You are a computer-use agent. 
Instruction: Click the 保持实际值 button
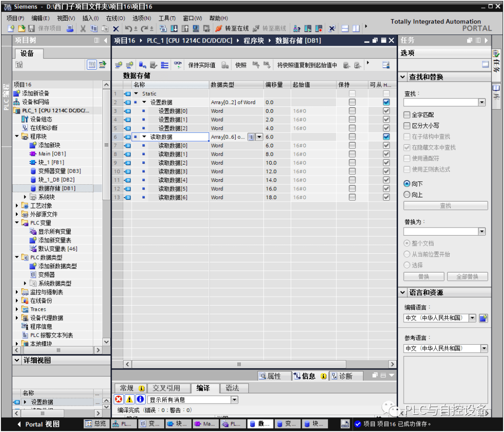[202, 65]
